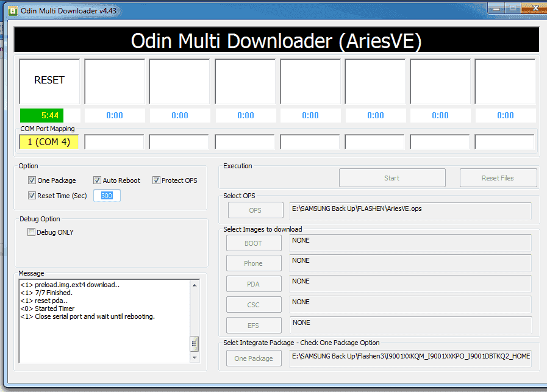Image resolution: width=547 pixels, height=392 pixels.
Task: Click the Start button
Action: [x=392, y=178]
